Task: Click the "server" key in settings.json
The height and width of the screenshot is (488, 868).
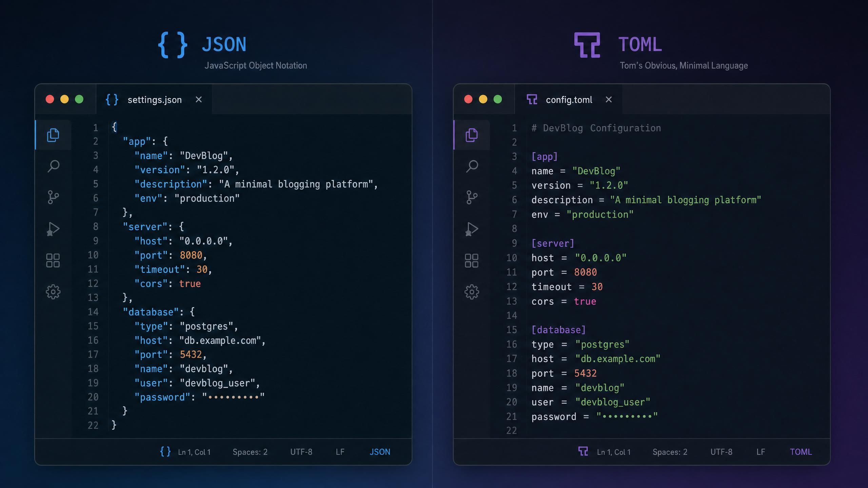Action: coord(145,227)
